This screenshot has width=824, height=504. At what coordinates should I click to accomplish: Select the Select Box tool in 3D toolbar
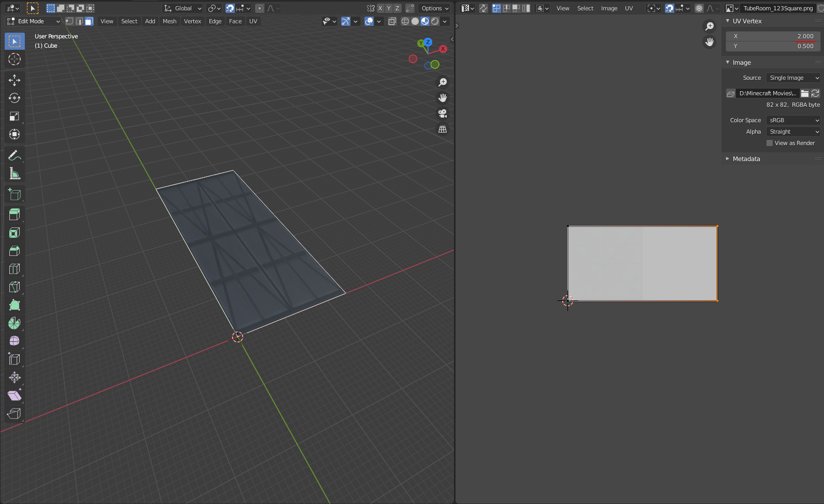(15, 41)
